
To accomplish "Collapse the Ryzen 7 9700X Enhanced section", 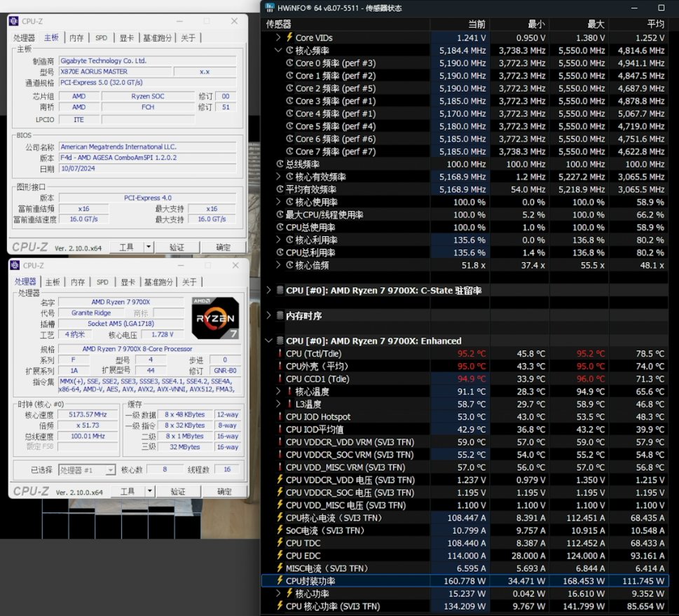I will pyautogui.click(x=268, y=341).
